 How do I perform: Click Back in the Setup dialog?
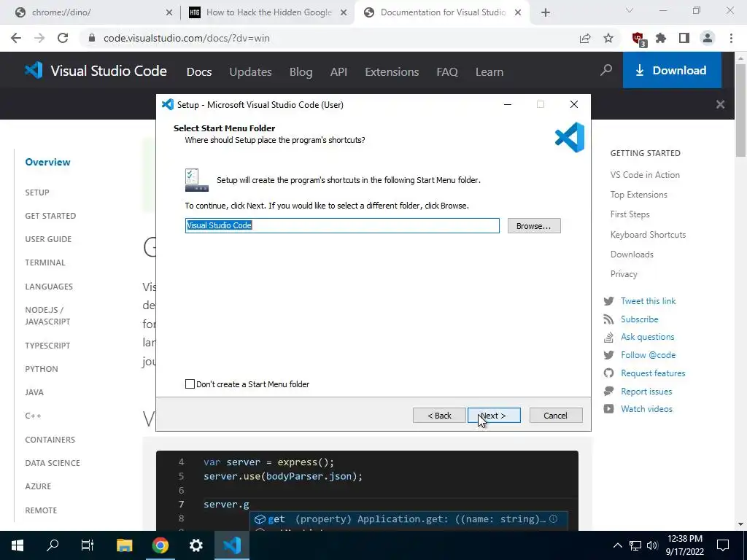[x=439, y=415]
